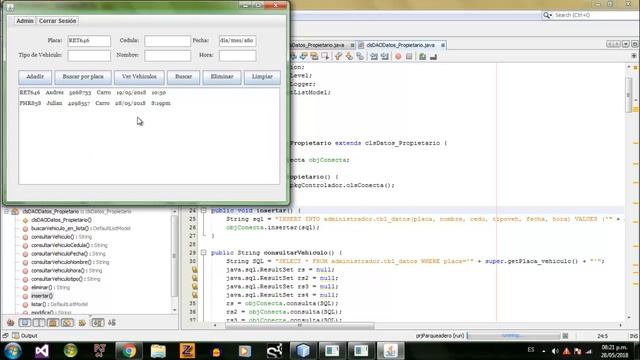
Task: Switch to the clsDAODatos_Propietario.java editor tab
Action: coord(400,45)
